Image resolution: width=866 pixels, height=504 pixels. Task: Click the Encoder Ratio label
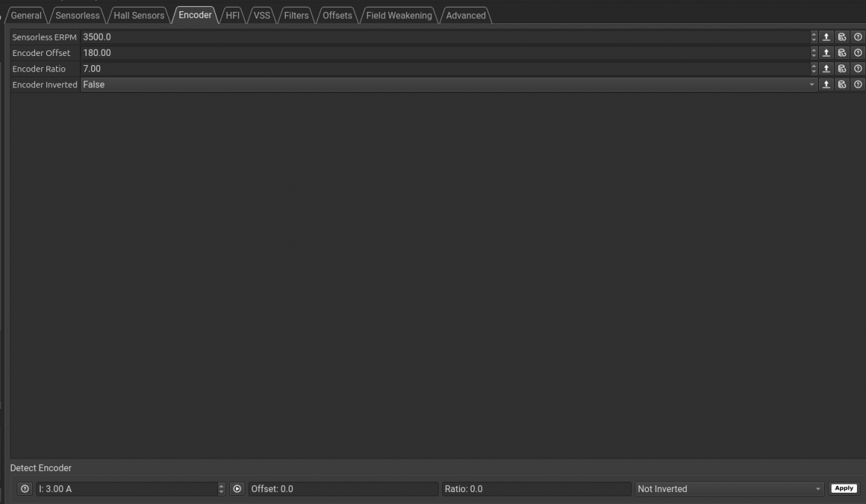point(39,69)
